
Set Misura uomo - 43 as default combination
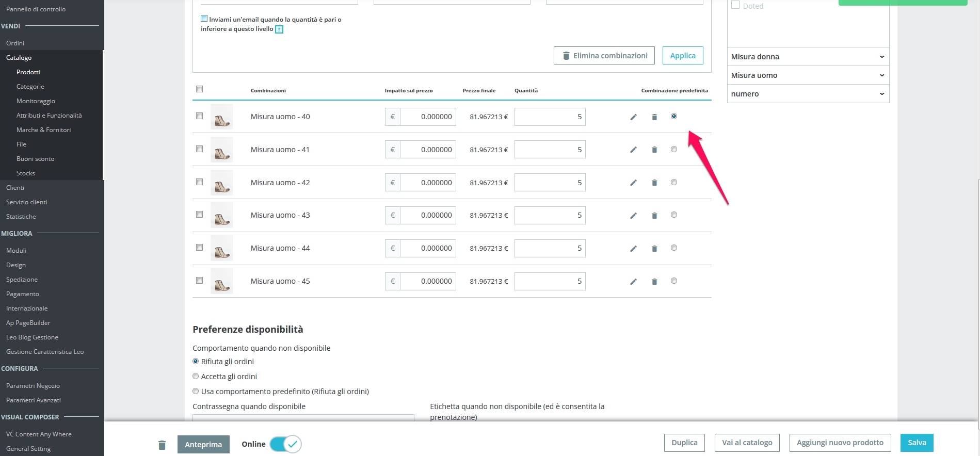click(x=674, y=215)
